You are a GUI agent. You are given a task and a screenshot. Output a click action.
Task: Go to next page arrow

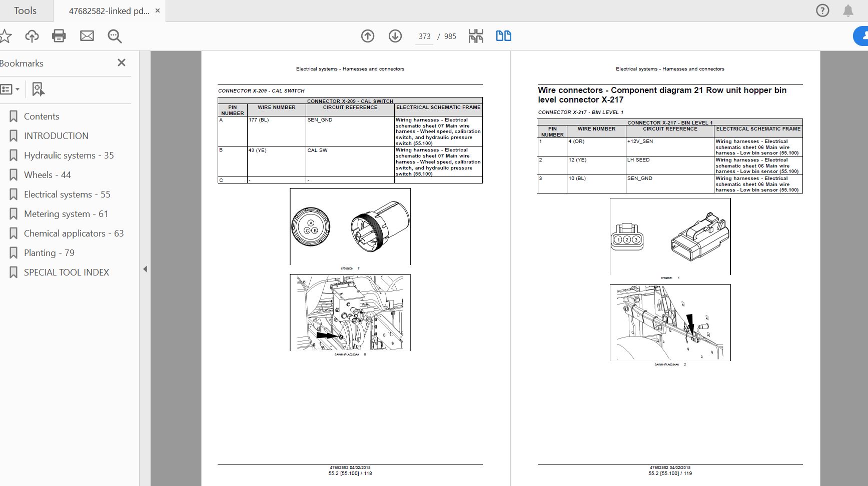(x=395, y=36)
